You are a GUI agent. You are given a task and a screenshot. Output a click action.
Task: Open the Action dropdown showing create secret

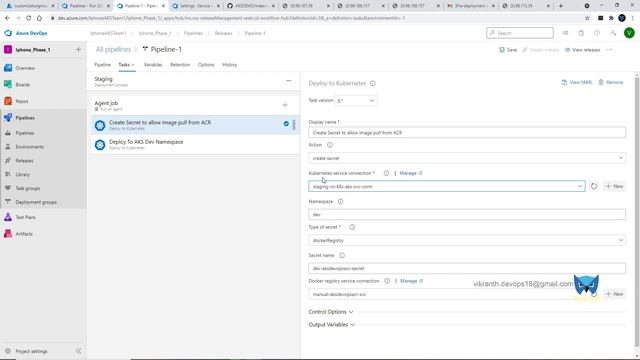tap(467, 158)
